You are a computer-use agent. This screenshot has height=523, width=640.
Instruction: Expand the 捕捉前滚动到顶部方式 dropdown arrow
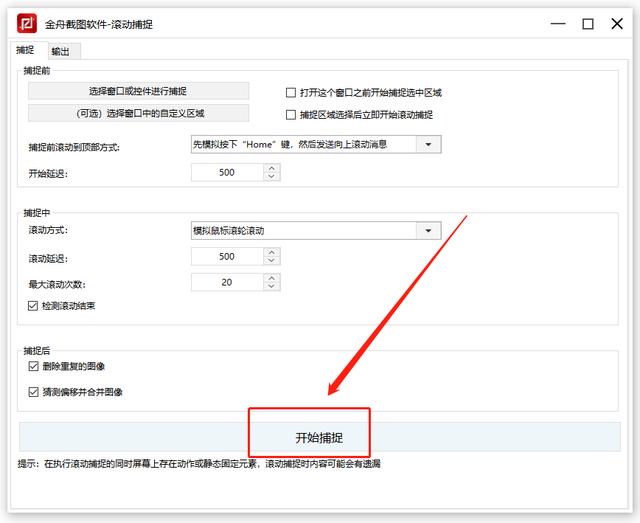pos(429,145)
